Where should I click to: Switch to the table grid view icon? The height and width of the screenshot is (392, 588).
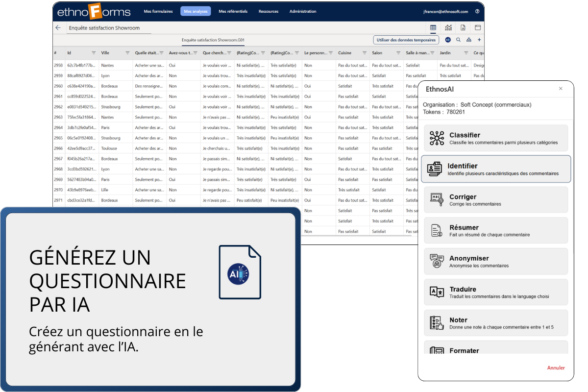433,27
